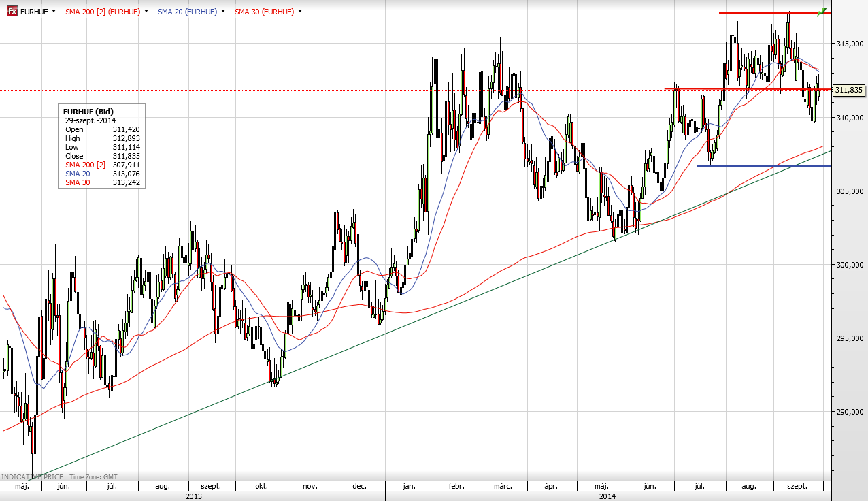Click the Open value 311,420
This screenshot has height=501, width=868.
(x=126, y=129)
